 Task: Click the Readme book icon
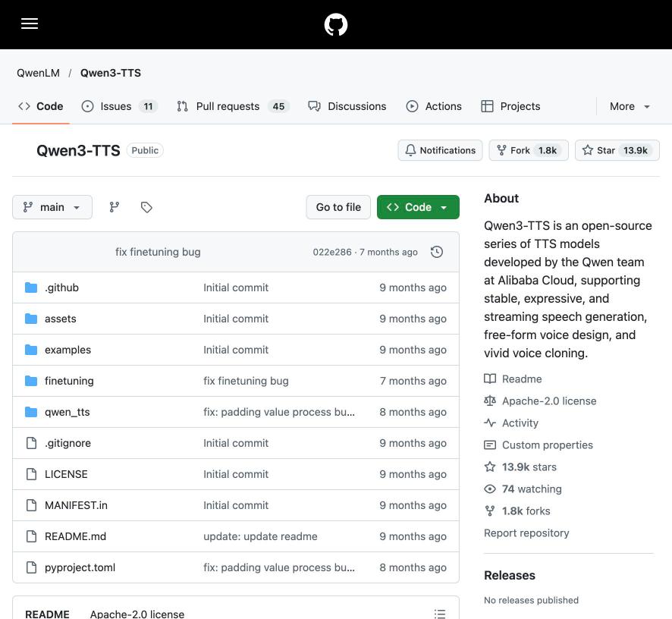click(490, 379)
